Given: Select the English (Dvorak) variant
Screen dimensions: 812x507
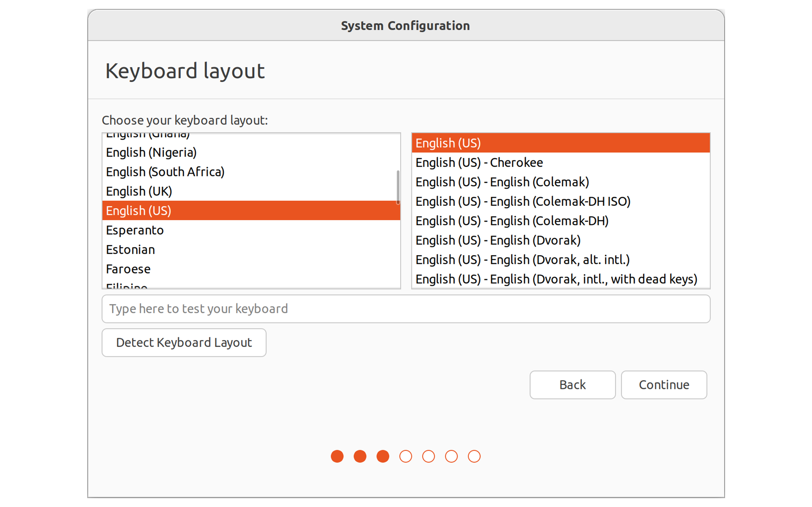Looking at the screenshot, I should 497,240.
